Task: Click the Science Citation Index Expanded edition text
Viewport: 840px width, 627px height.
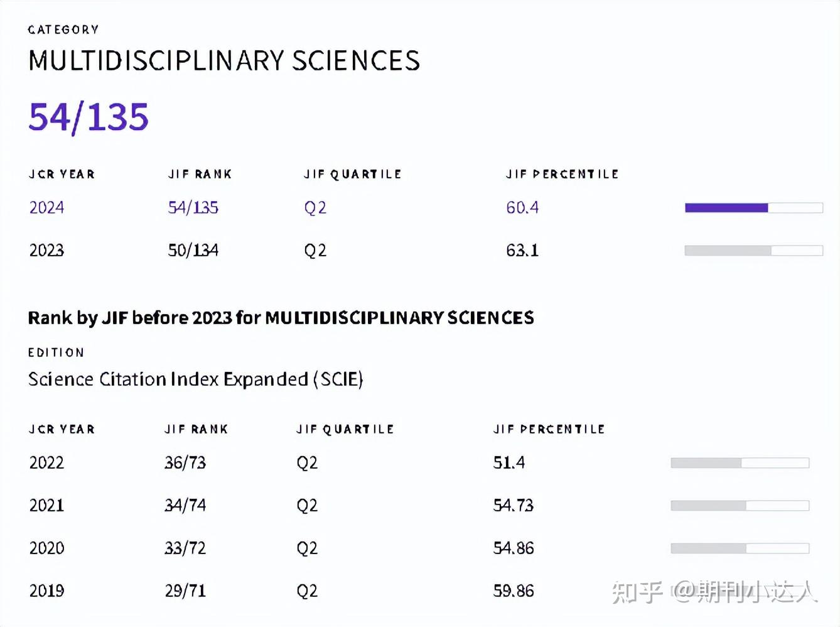Action: click(196, 379)
